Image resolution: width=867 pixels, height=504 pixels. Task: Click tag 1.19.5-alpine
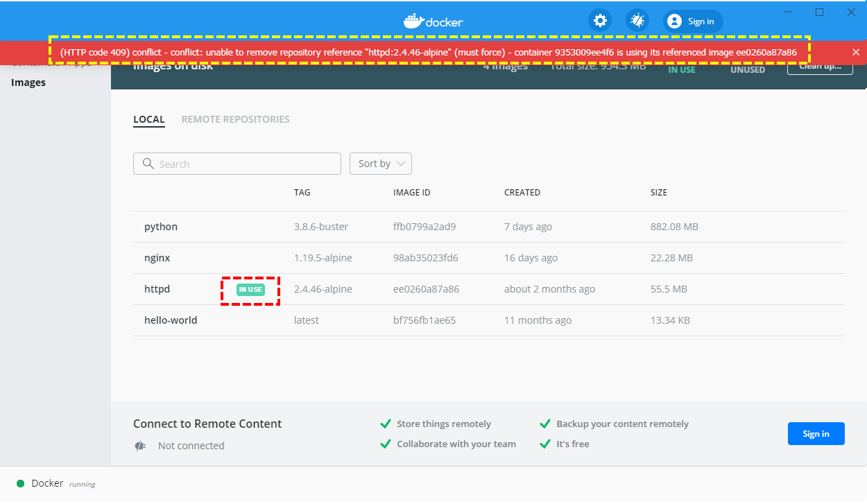click(x=323, y=258)
